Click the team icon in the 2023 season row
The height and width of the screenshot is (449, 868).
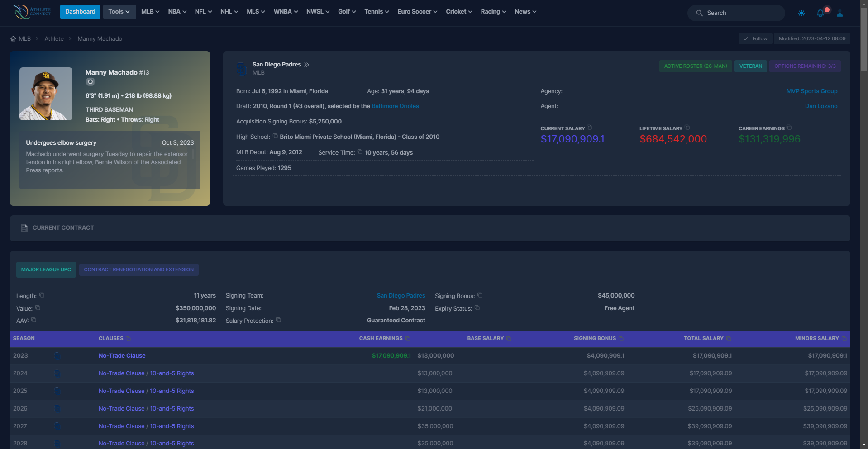point(57,356)
